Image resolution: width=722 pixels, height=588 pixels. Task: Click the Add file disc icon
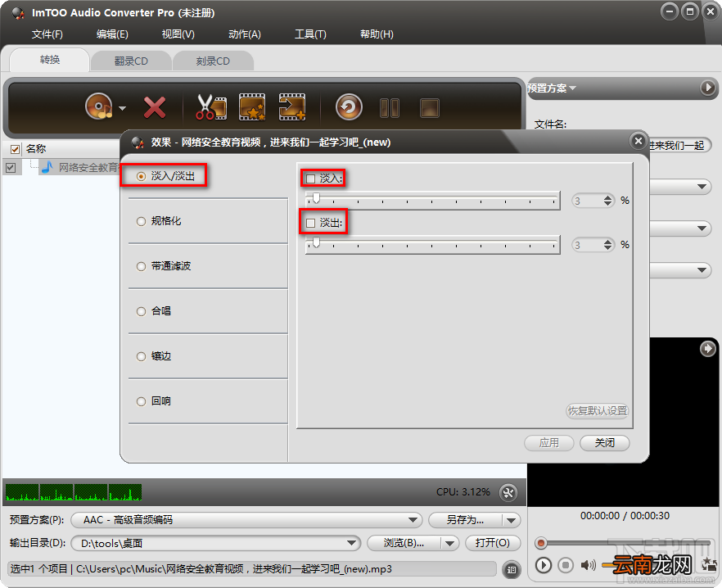(x=98, y=107)
